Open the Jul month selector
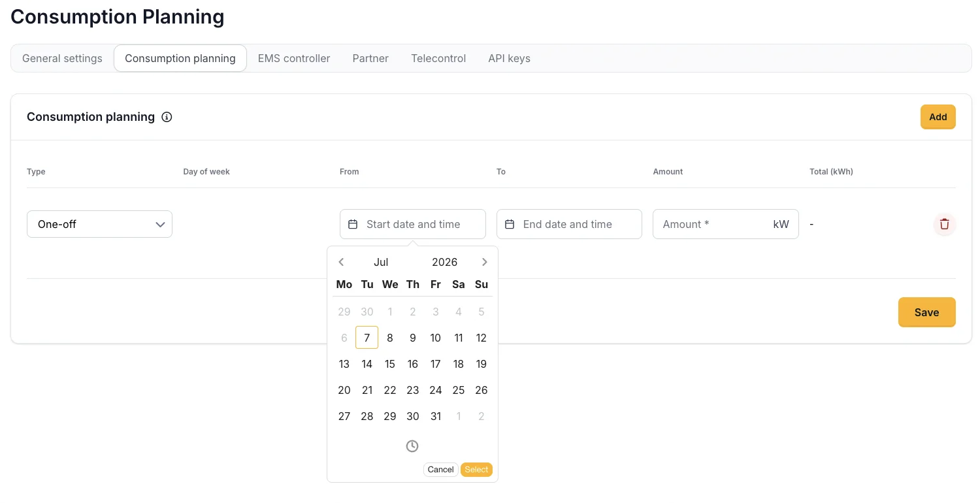 tap(381, 262)
